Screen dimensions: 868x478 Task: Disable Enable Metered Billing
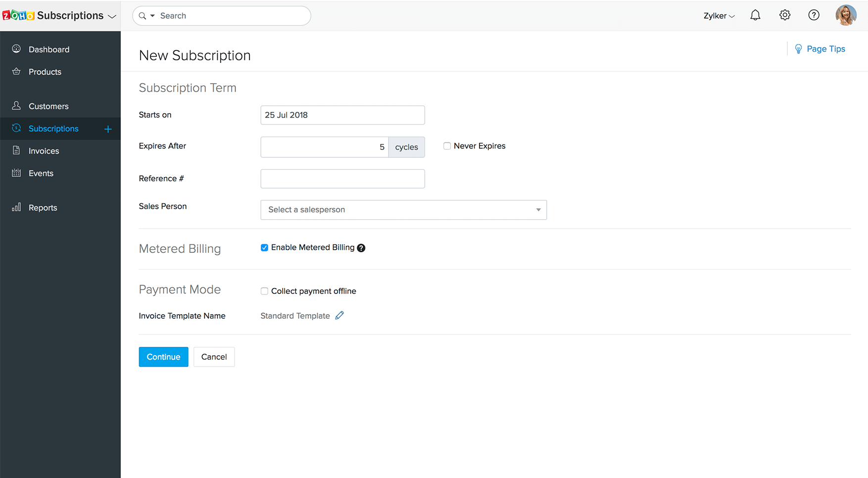(x=264, y=247)
